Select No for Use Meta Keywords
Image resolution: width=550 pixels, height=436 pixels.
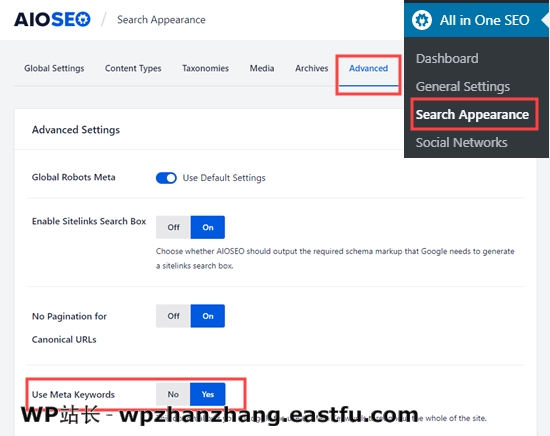point(173,394)
